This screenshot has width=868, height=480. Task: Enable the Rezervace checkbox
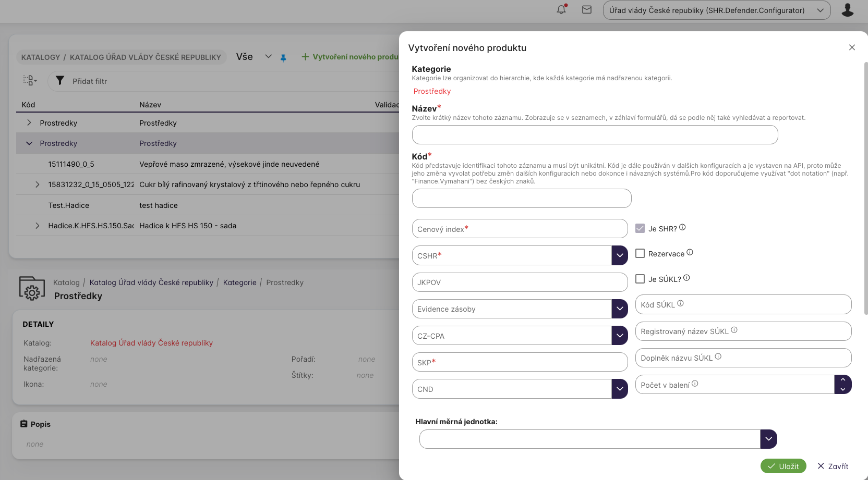[640, 253]
